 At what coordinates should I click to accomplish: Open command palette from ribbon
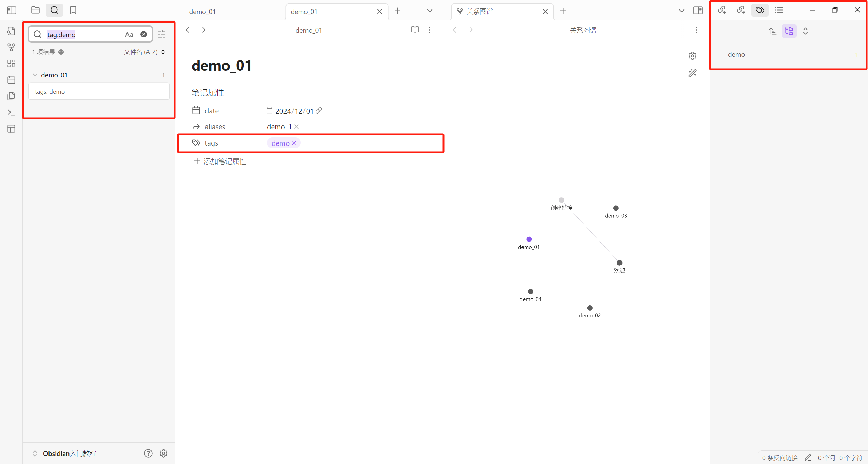[x=11, y=112]
